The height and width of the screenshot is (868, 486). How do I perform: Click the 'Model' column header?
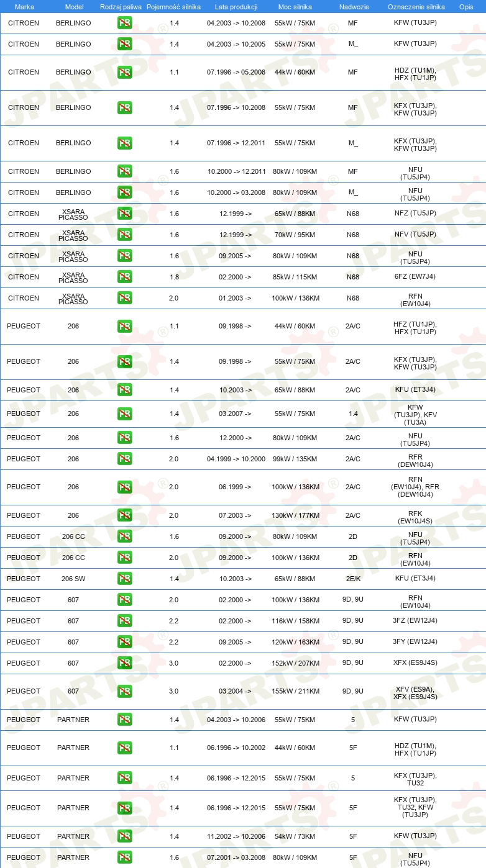click(73, 6)
